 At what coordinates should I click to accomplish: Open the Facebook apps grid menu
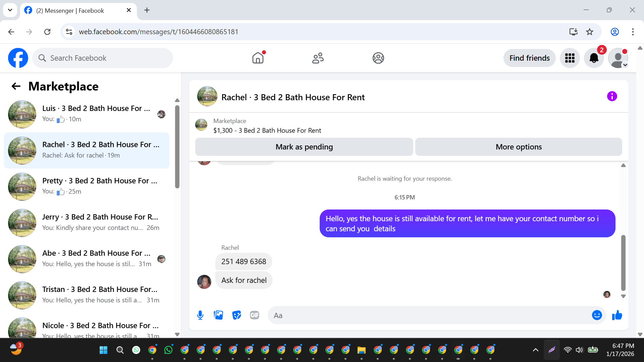click(x=570, y=58)
